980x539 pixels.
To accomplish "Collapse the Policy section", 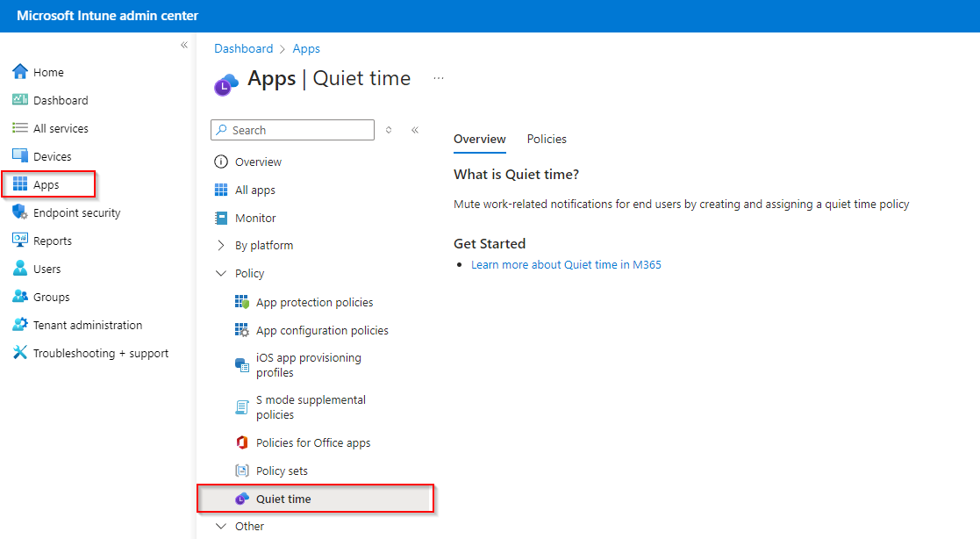I will (221, 274).
